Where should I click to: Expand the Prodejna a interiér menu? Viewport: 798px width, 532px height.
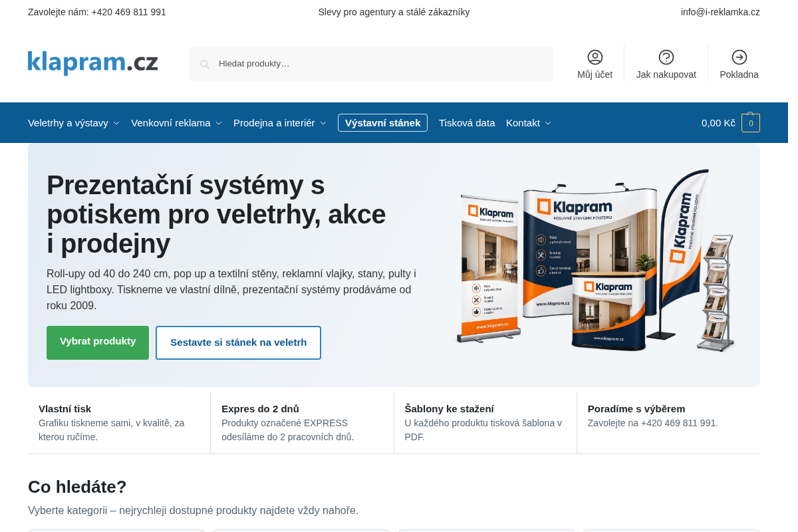coord(280,123)
